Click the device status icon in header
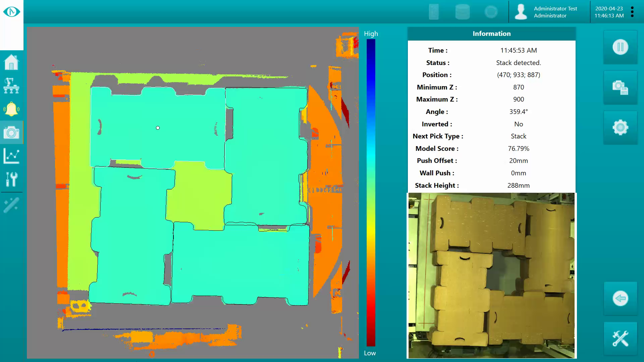 coord(434,12)
